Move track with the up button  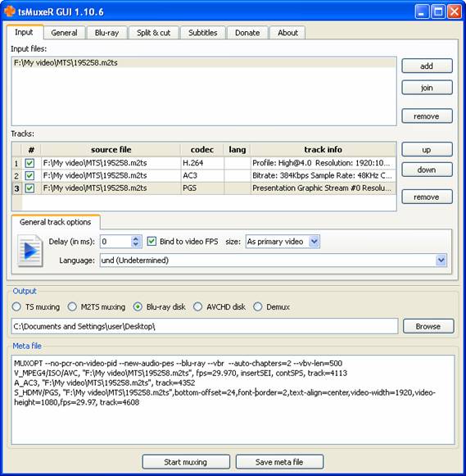427,150
